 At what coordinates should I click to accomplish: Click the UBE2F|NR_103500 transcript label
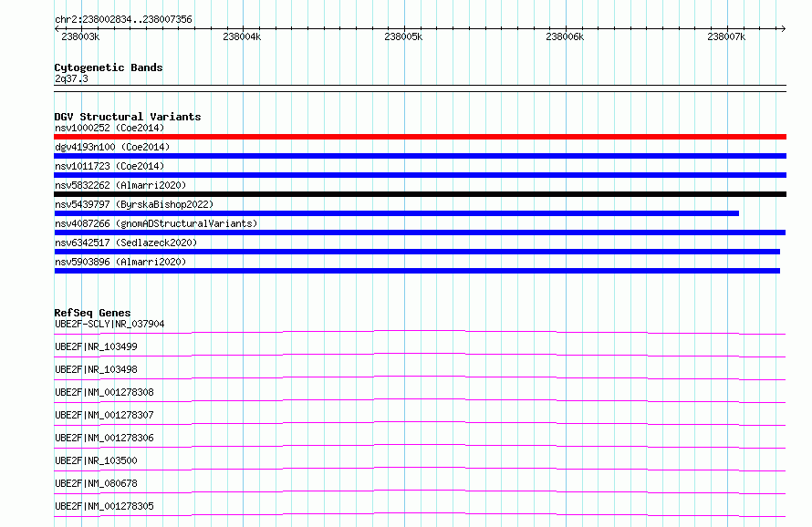click(x=97, y=460)
